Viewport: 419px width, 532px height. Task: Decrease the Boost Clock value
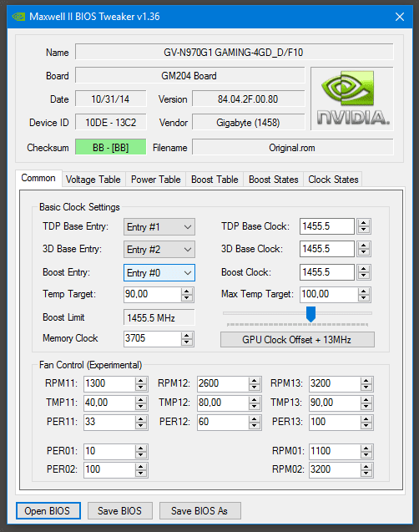pyautogui.click(x=363, y=276)
